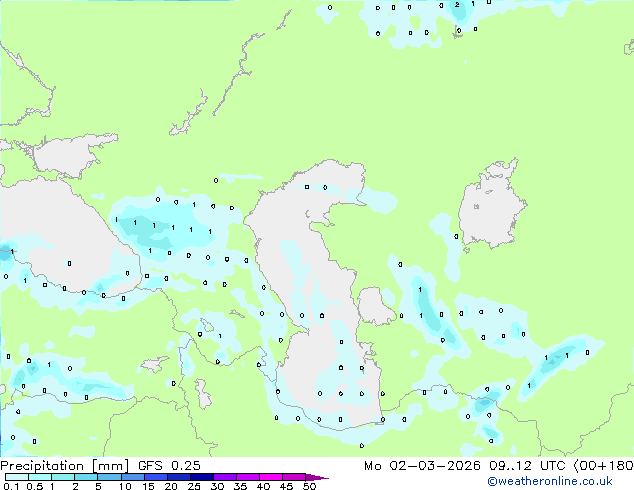Pick the legend swatch between 45 and 50
Screen dimensions: 634x490
tap(293, 477)
